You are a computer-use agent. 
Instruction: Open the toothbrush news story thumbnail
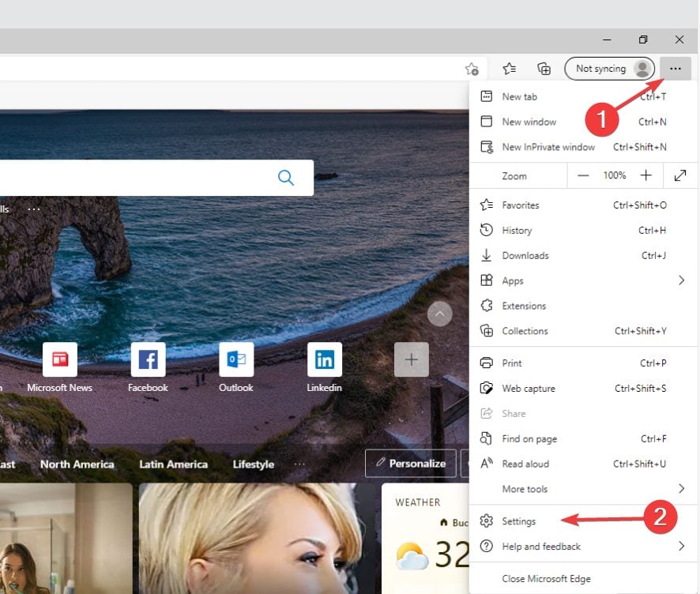pyautogui.click(x=66, y=539)
